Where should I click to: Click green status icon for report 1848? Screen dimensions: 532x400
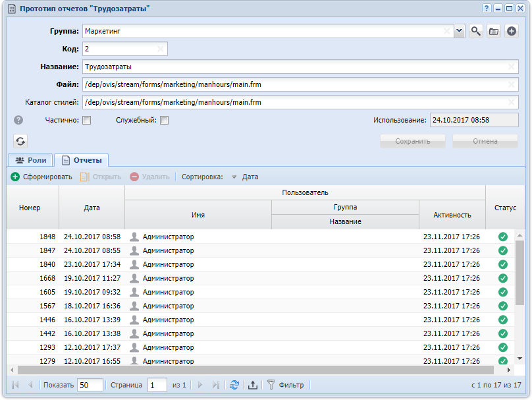503,237
